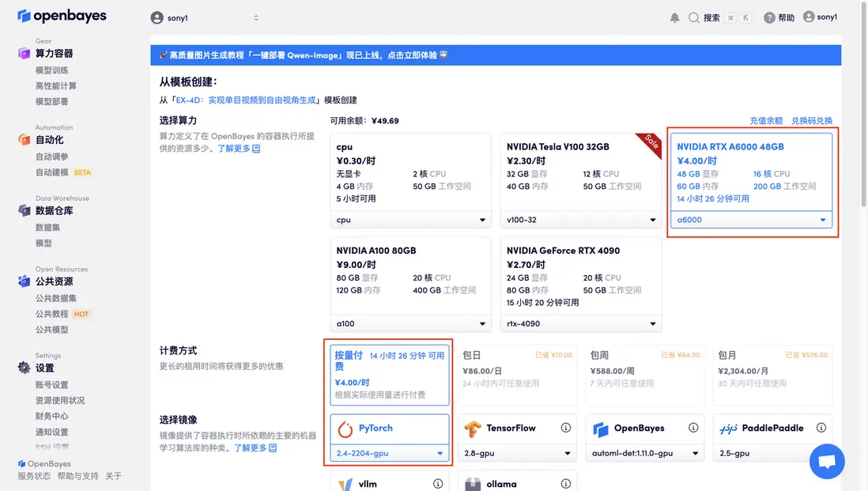Open 公共教程 in the sidebar
868x491 pixels.
tap(52, 314)
